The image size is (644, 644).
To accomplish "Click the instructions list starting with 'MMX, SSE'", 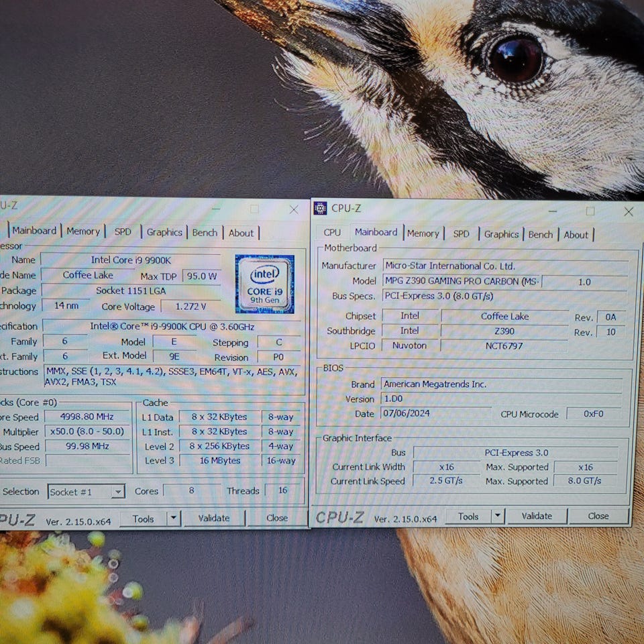I will (172, 376).
